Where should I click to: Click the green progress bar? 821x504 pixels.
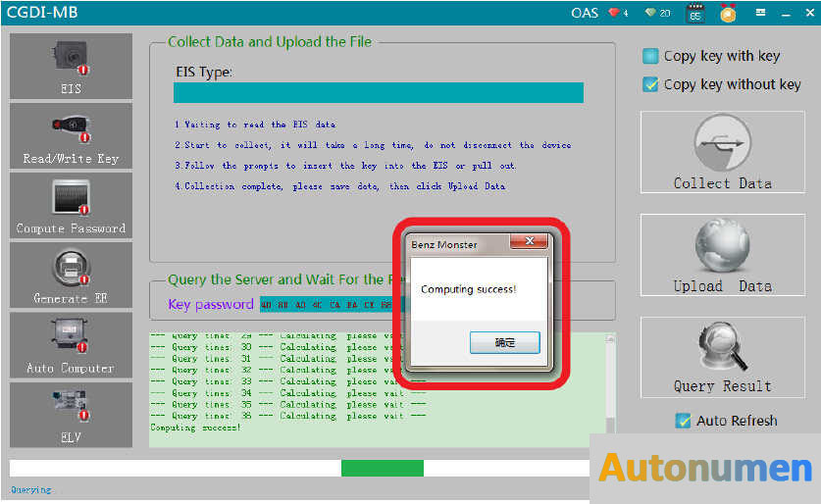(x=383, y=468)
